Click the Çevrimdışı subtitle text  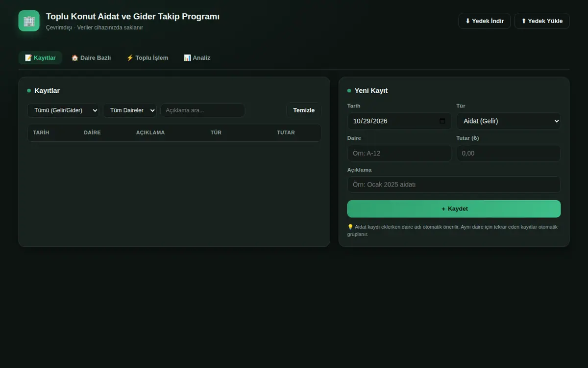point(95,27)
